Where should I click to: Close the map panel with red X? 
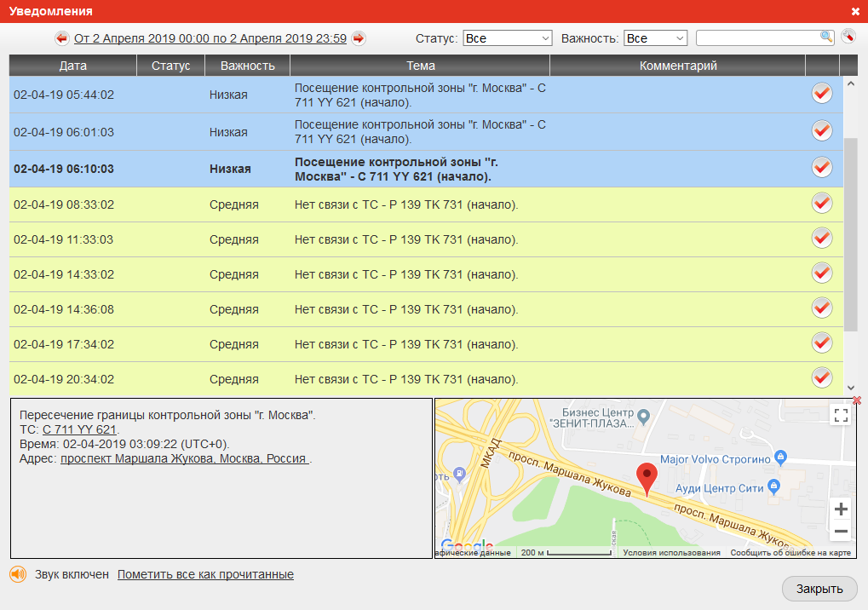(857, 400)
